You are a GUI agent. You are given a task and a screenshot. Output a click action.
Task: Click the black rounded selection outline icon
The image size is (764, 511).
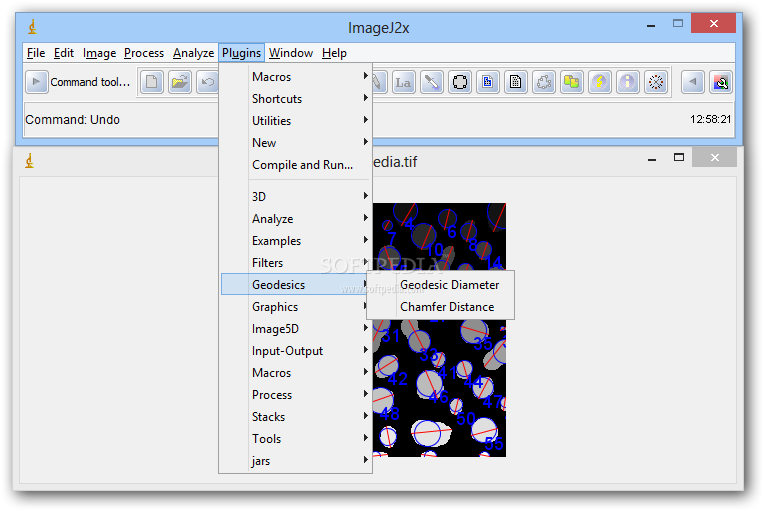459,82
